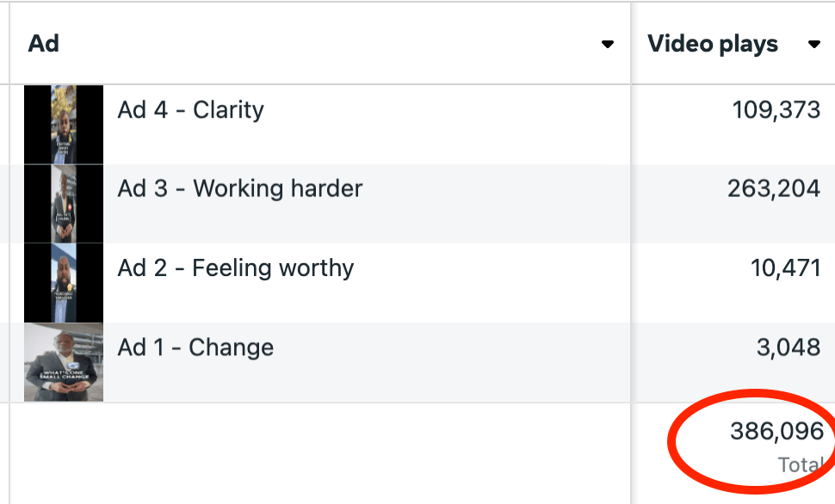The width and height of the screenshot is (835, 504).
Task: Expand the Video plays column dropdown arrow
Action: [814, 45]
